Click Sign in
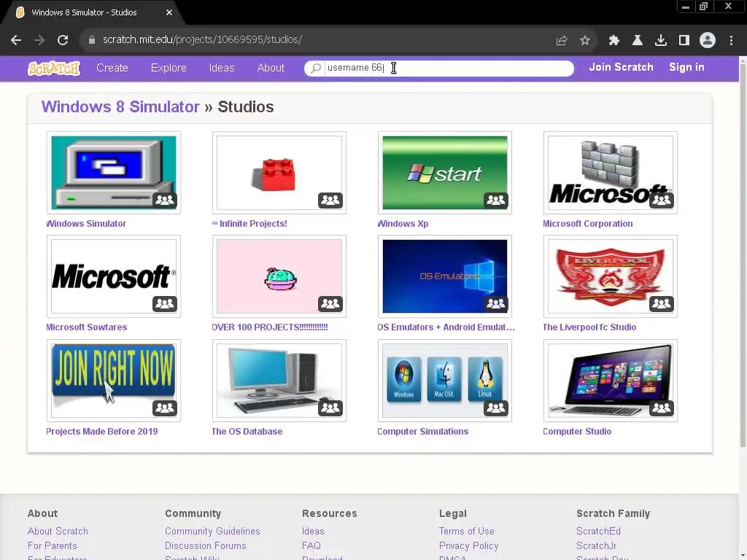Screen dimensions: 747x560 (x=686, y=67)
